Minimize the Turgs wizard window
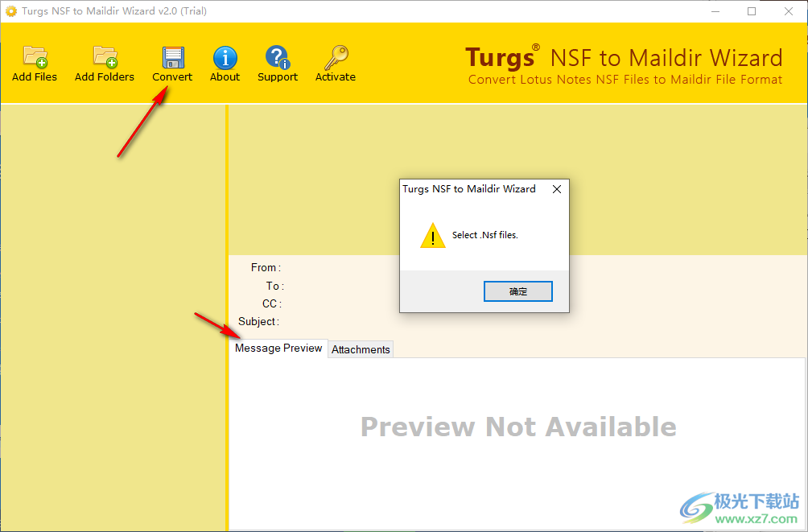 click(x=715, y=11)
